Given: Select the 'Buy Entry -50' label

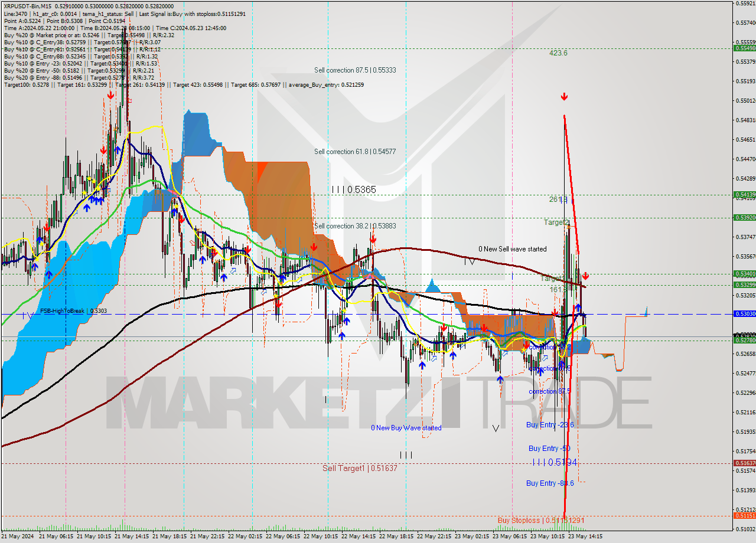Looking at the screenshot, I should coord(549,449).
